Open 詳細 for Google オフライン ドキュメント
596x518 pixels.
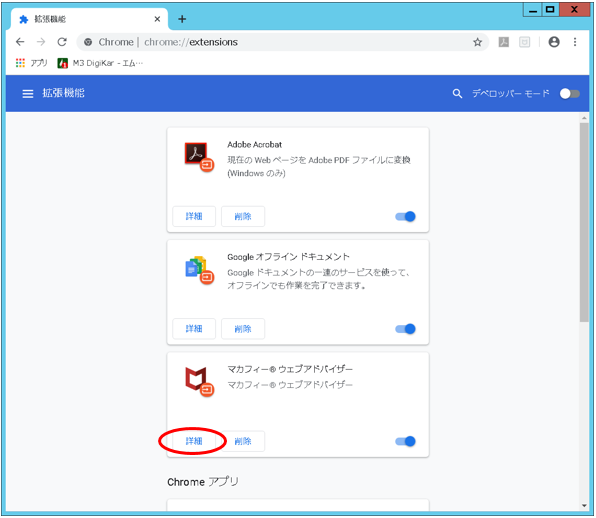(194, 329)
